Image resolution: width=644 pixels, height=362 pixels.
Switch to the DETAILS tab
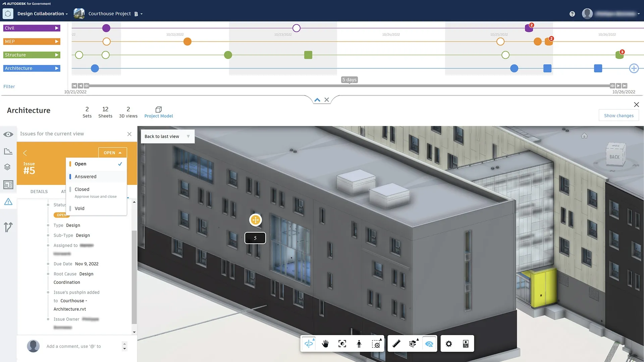coord(39,192)
